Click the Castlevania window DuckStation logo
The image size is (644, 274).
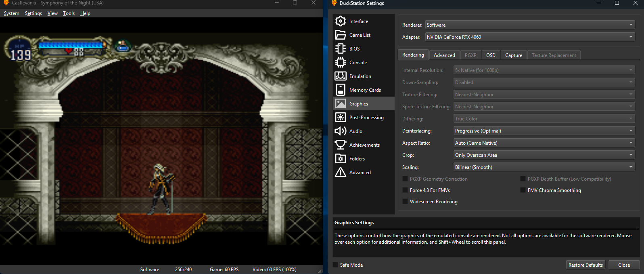pyautogui.click(x=6, y=3)
